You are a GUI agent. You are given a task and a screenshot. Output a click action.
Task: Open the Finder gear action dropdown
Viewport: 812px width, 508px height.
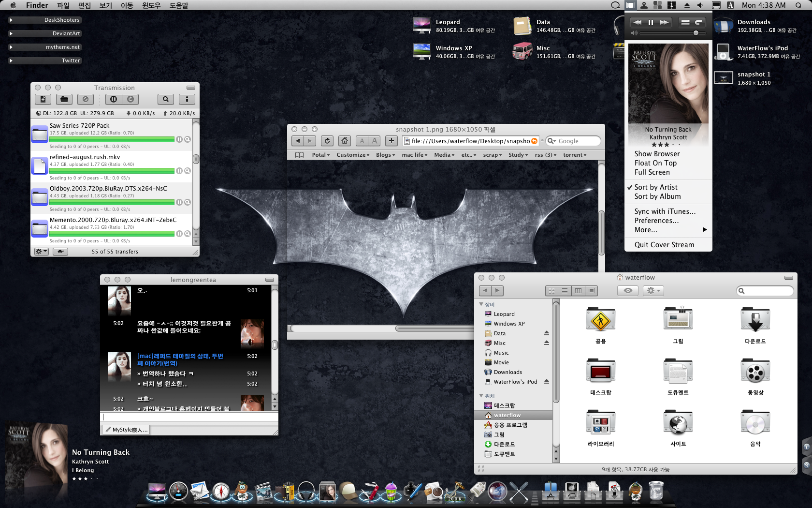point(653,291)
